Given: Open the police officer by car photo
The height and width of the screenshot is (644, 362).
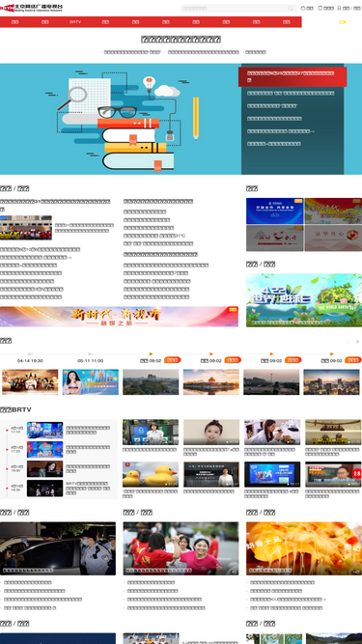Looking at the screenshot, I should [x=58, y=548].
